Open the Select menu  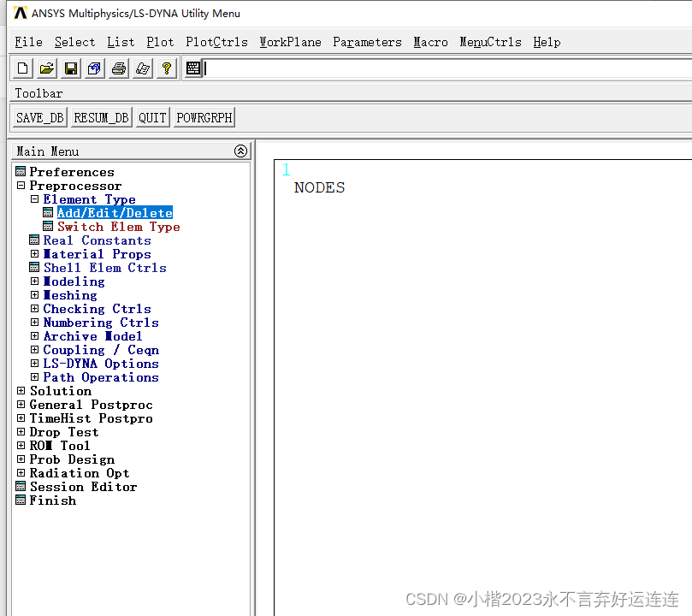coord(74,42)
